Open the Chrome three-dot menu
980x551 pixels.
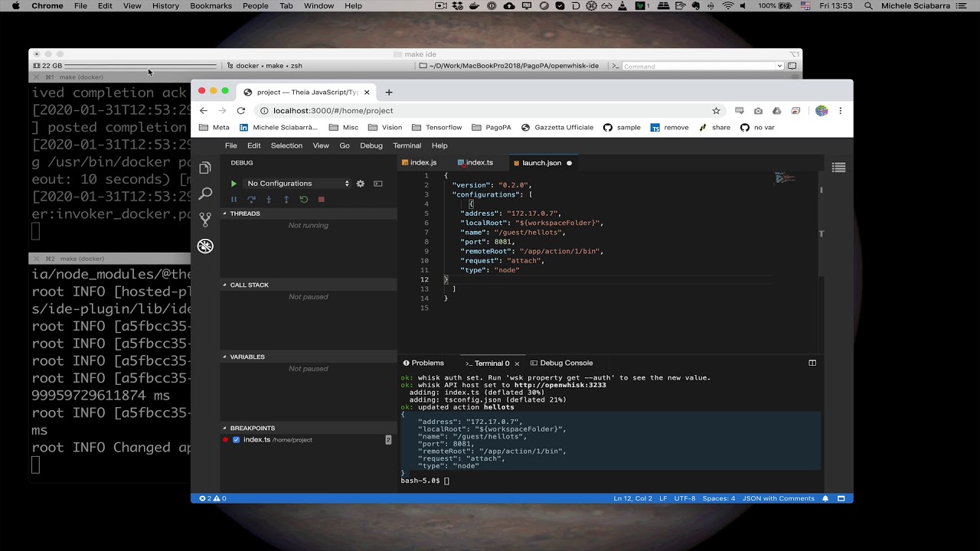(x=841, y=111)
